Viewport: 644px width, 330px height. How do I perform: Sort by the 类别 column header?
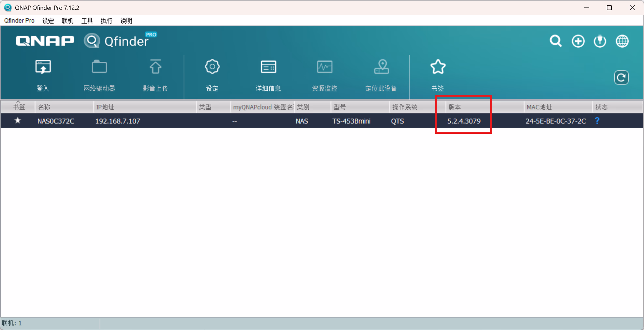coord(313,107)
